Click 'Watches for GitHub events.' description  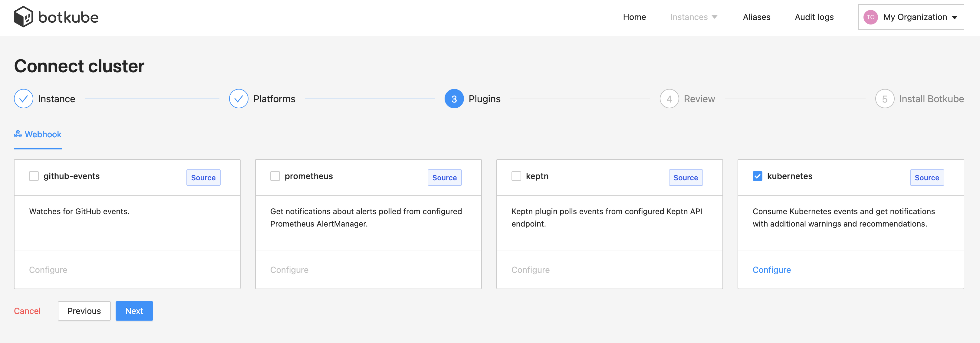coord(79,211)
